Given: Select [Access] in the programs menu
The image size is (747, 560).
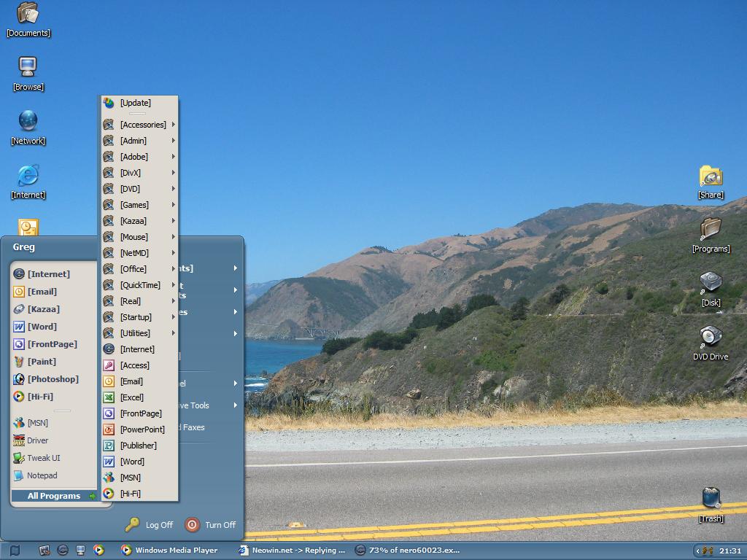Looking at the screenshot, I should 139,365.
